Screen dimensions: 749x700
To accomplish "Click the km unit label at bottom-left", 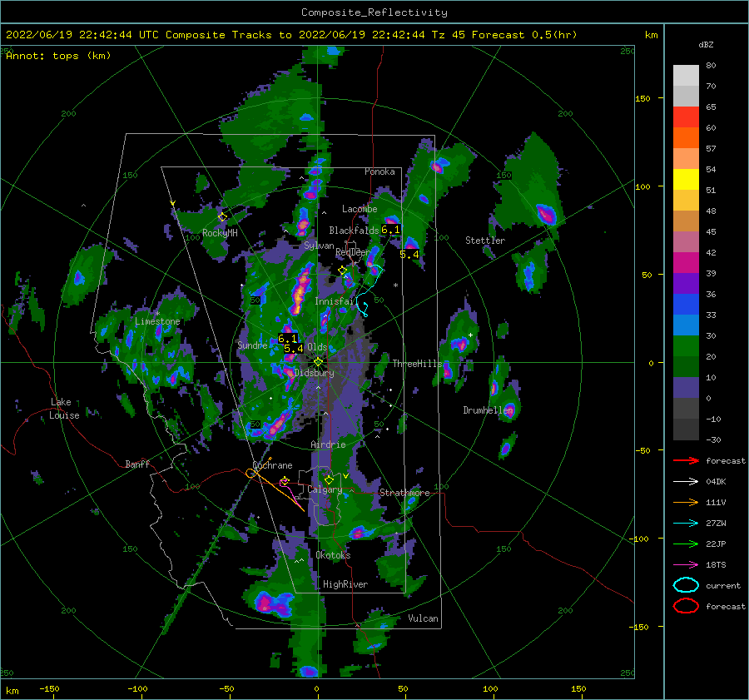I will [x=12, y=691].
